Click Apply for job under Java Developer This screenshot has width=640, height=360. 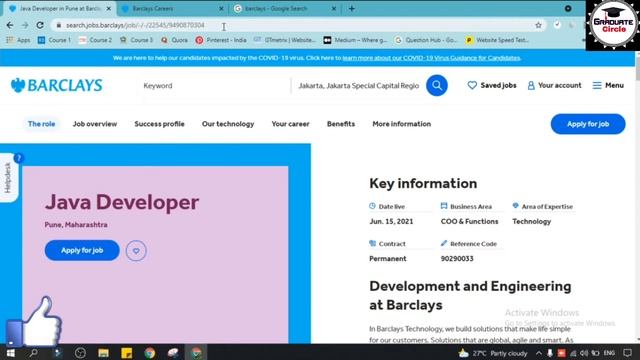tap(82, 250)
